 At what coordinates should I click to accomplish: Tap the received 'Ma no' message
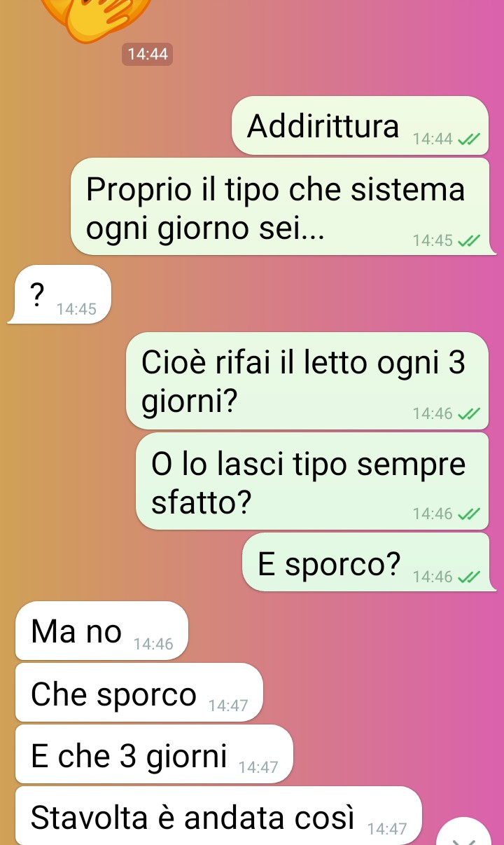click(102, 631)
